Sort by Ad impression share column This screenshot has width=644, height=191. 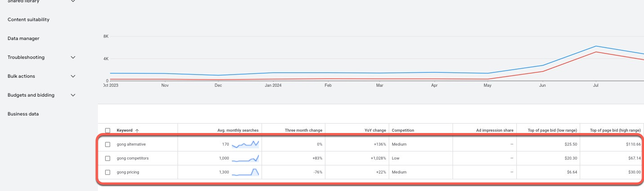495,130
